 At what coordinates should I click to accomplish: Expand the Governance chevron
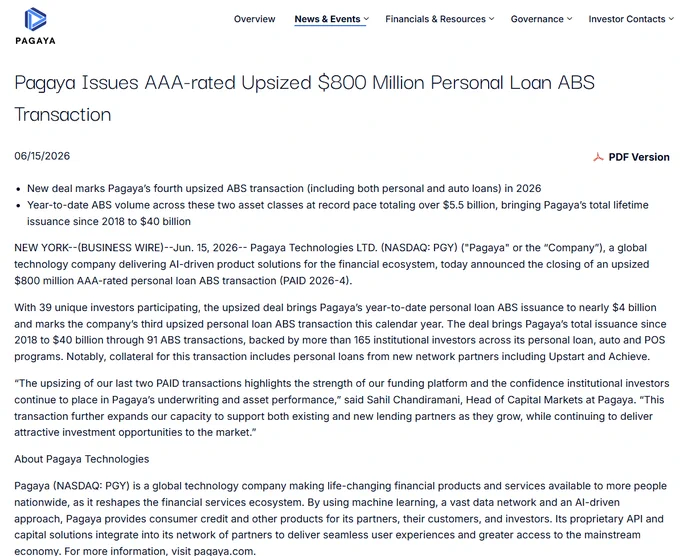click(x=569, y=19)
